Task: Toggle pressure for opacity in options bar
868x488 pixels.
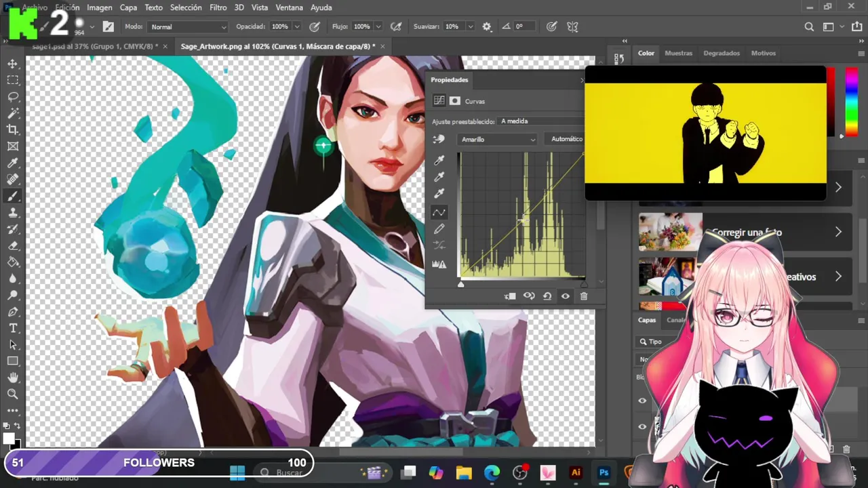Action: pyautogui.click(x=315, y=26)
